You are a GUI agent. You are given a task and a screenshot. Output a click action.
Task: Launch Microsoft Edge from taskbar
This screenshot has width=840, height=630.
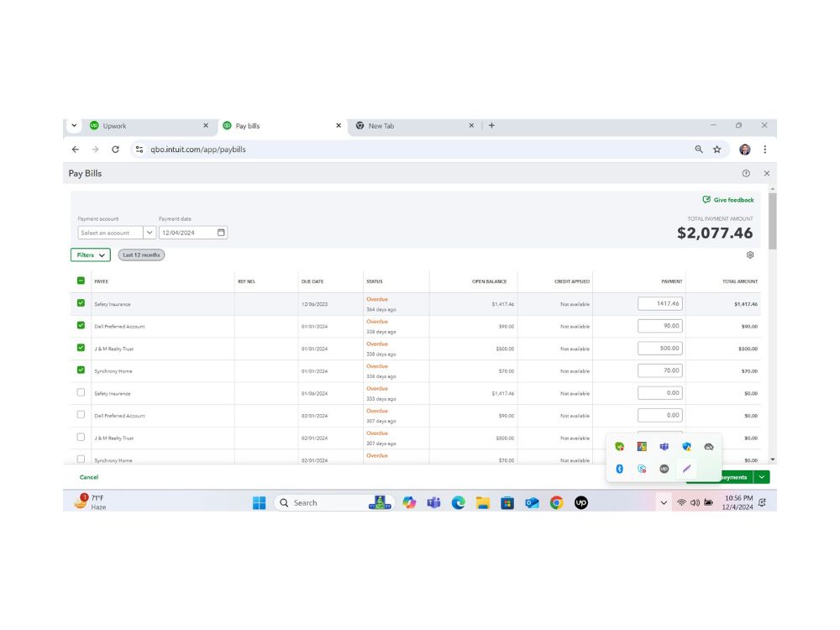click(x=458, y=502)
